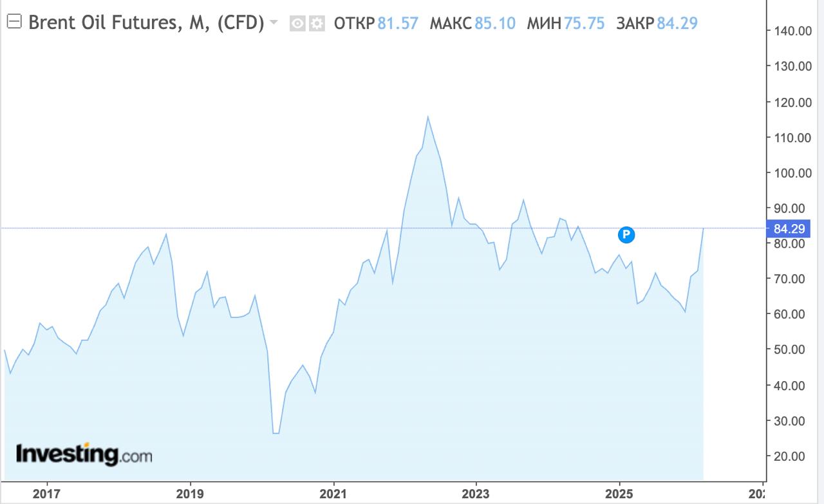Click the 20.00 price scale label
824x504 pixels.
coord(792,456)
